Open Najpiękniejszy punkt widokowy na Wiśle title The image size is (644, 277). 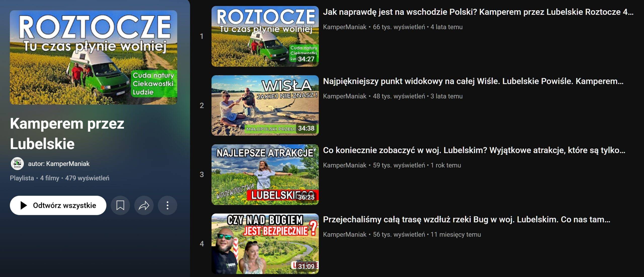pos(473,81)
